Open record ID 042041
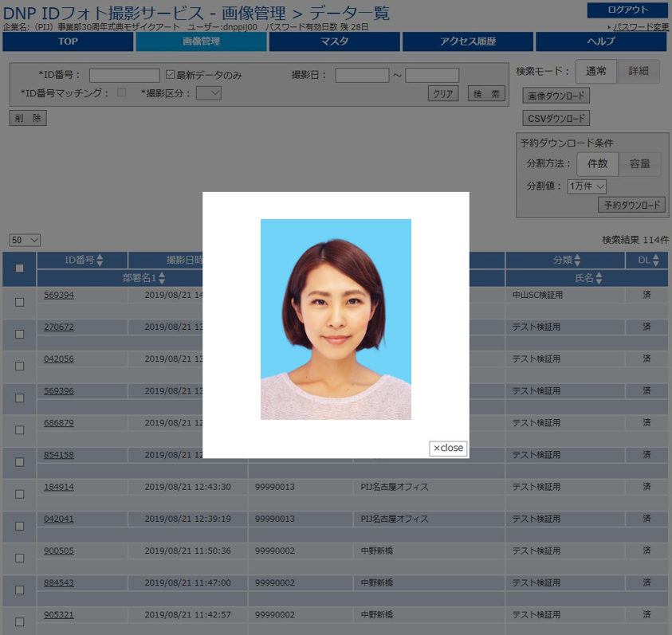 pyautogui.click(x=59, y=519)
